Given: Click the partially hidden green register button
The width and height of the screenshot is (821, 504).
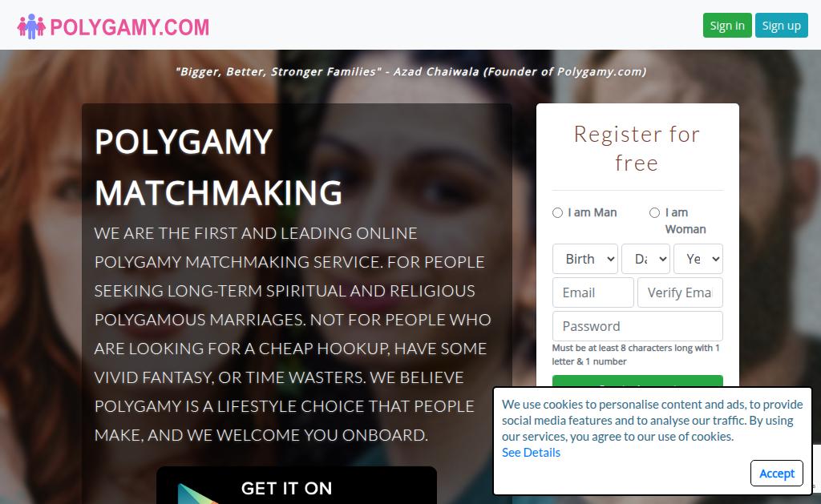Looking at the screenshot, I should 637,381.
